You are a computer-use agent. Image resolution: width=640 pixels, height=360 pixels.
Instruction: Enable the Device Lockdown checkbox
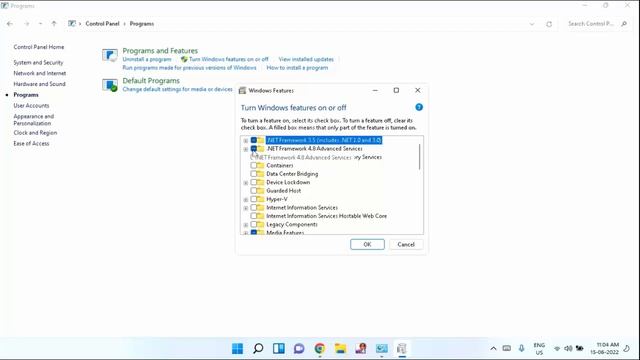254,182
